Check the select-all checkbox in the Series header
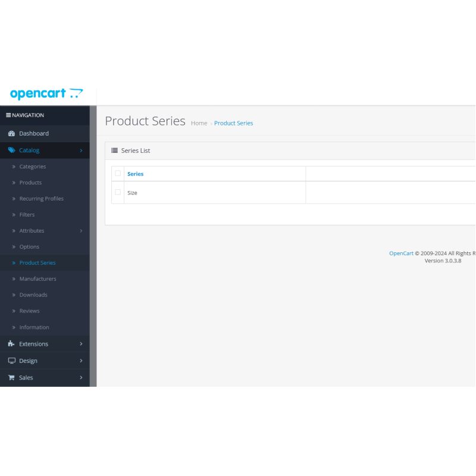Viewport: 476px width, 476px height. pos(118,174)
